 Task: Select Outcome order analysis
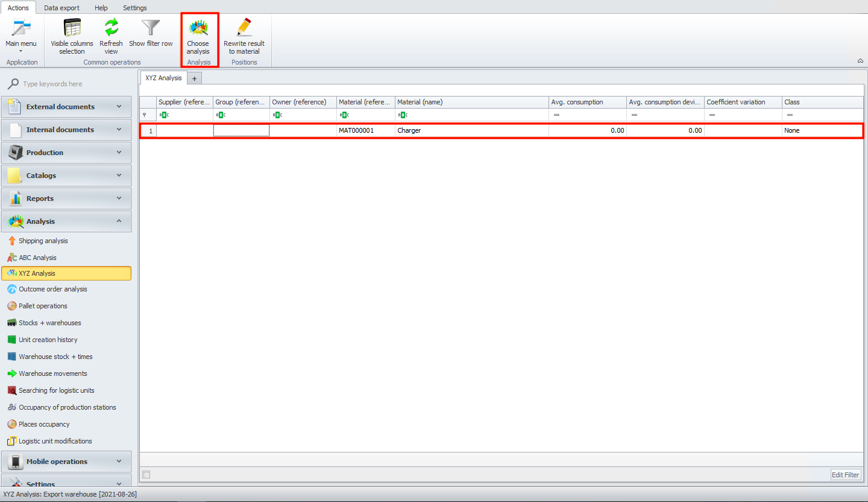[53, 289]
